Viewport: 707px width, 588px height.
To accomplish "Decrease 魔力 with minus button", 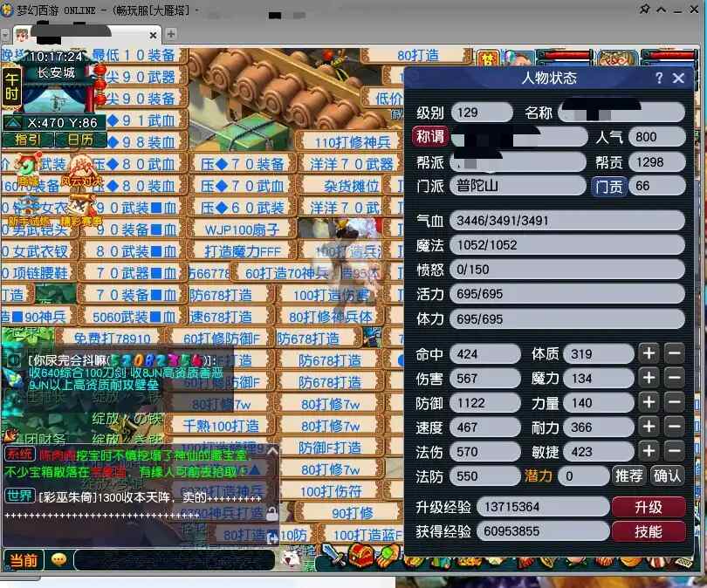I will 675,378.
